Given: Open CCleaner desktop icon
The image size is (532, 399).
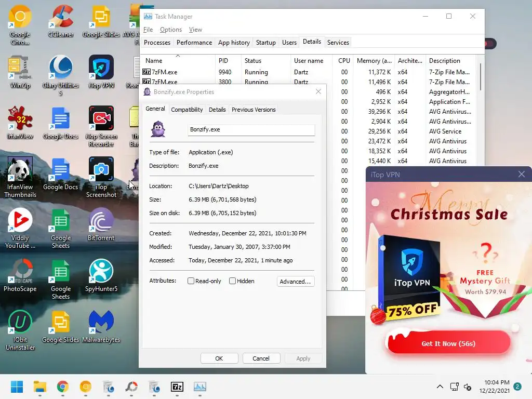Looking at the screenshot, I should coord(61,21).
